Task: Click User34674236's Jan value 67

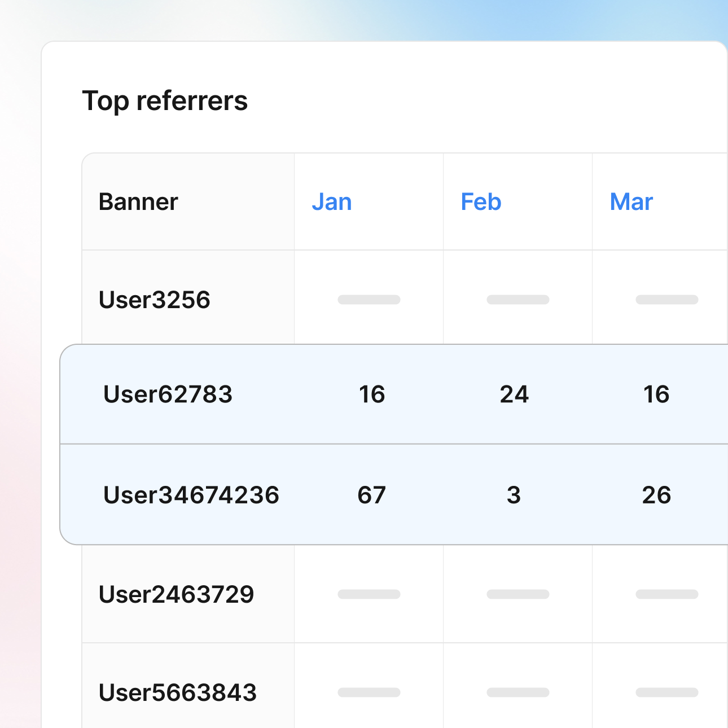Action: [x=371, y=495]
